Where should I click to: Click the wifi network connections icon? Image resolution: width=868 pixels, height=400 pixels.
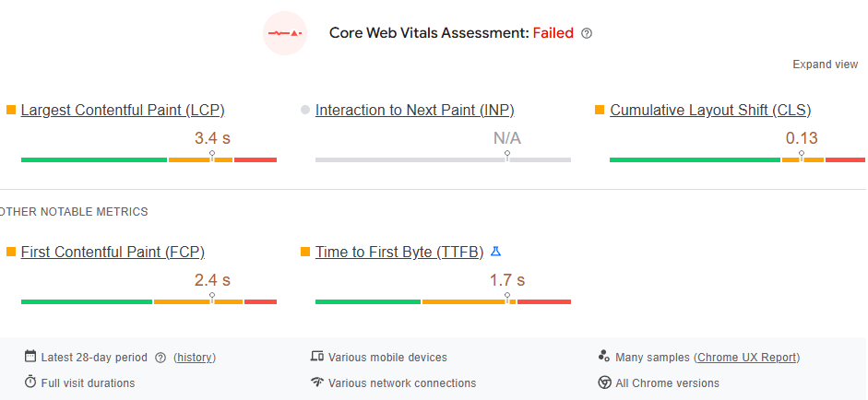point(317,382)
